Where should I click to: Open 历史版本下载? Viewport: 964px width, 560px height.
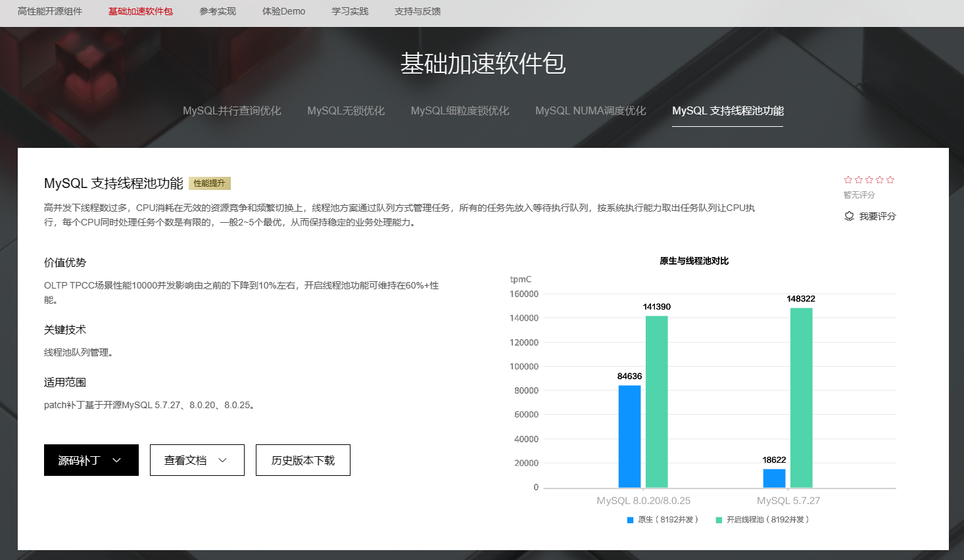point(303,460)
